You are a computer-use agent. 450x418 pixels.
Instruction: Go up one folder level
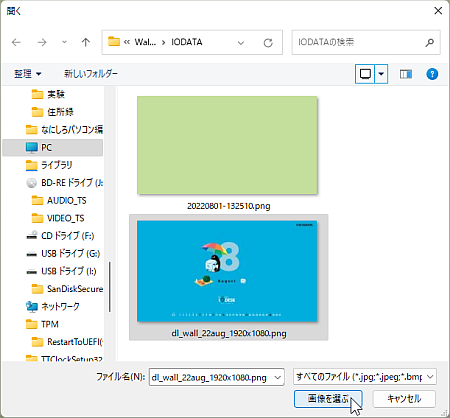86,42
